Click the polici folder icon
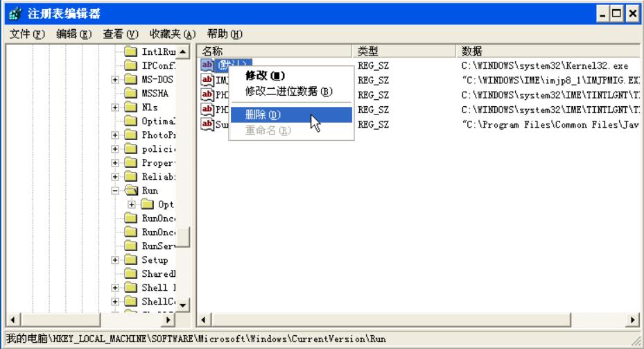Image resolution: width=644 pixels, height=349 pixels. tap(130, 148)
